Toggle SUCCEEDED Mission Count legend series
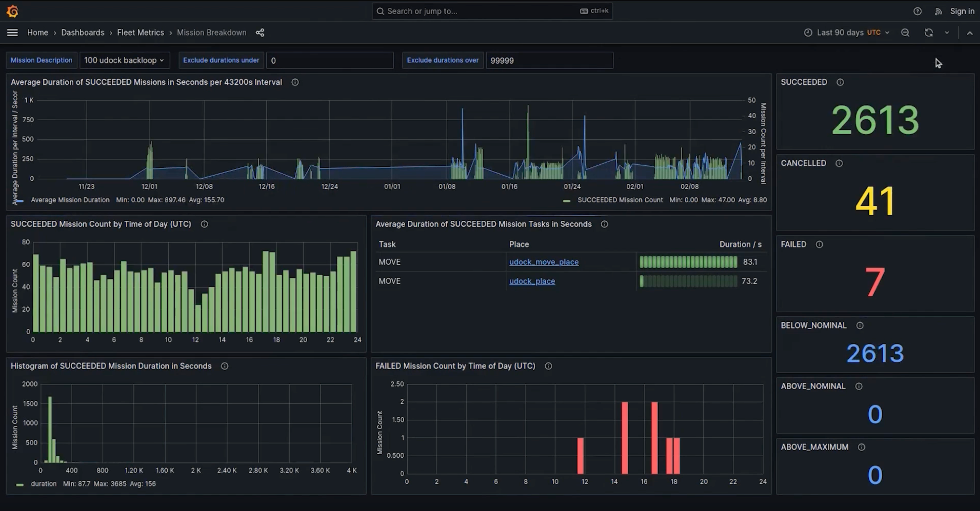 (x=620, y=200)
